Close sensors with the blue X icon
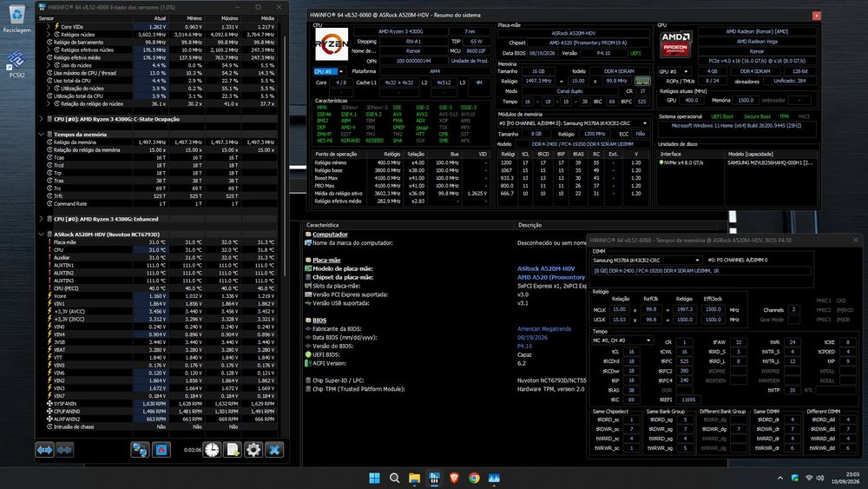Screen dimensions: 868x489 274,450
